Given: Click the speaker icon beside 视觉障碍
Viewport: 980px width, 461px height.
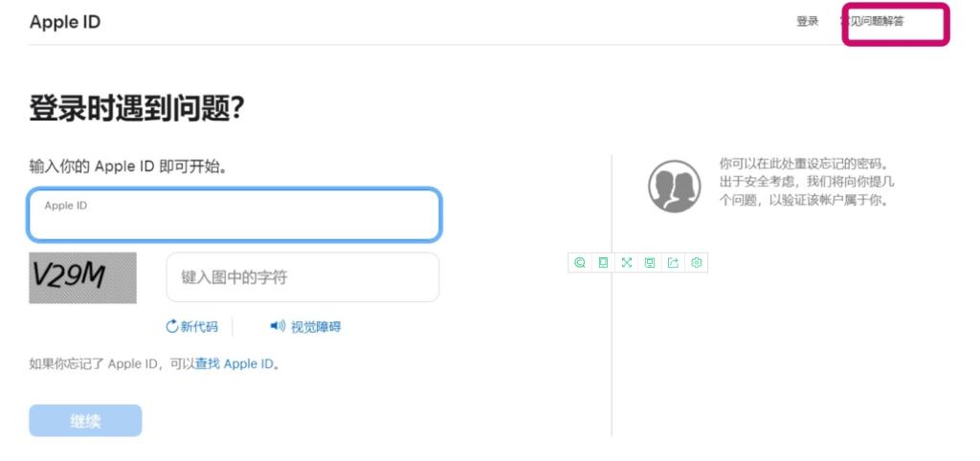Looking at the screenshot, I should point(278,327).
